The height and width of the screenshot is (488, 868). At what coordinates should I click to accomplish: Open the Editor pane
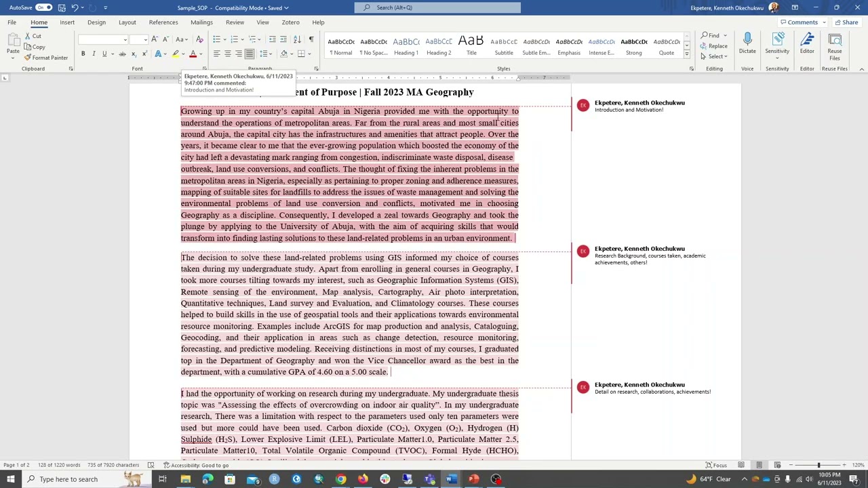(807, 43)
